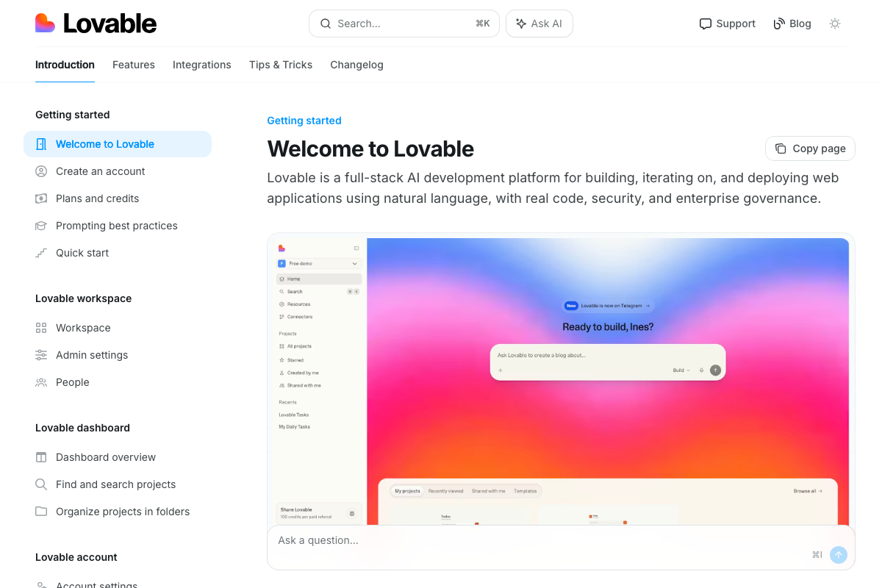Click the Lovable account section heading
The image size is (882, 588).
coord(76,557)
